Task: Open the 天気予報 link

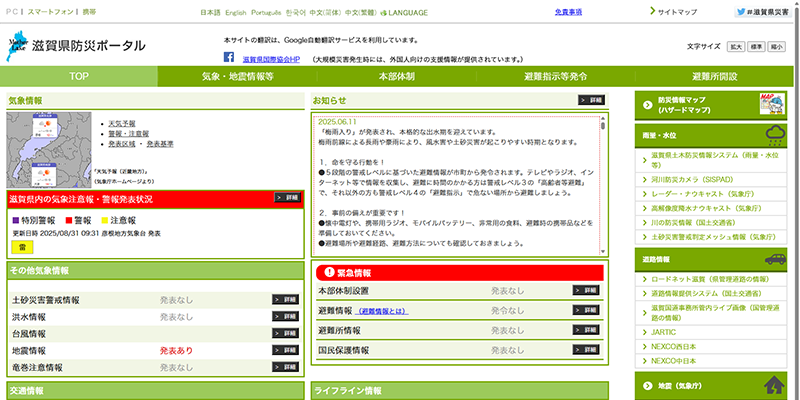Action: tap(121, 123)
